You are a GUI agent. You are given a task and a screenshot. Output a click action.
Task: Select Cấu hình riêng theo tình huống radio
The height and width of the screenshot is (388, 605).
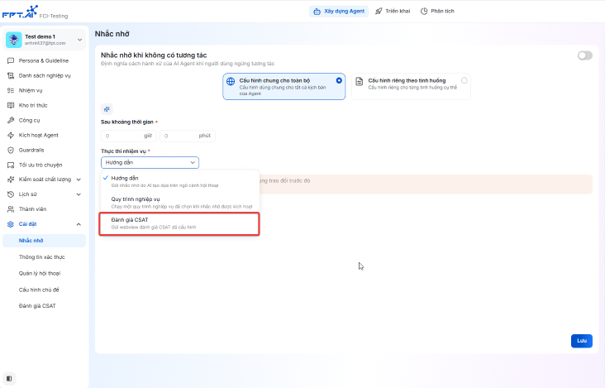click(464, 81)
